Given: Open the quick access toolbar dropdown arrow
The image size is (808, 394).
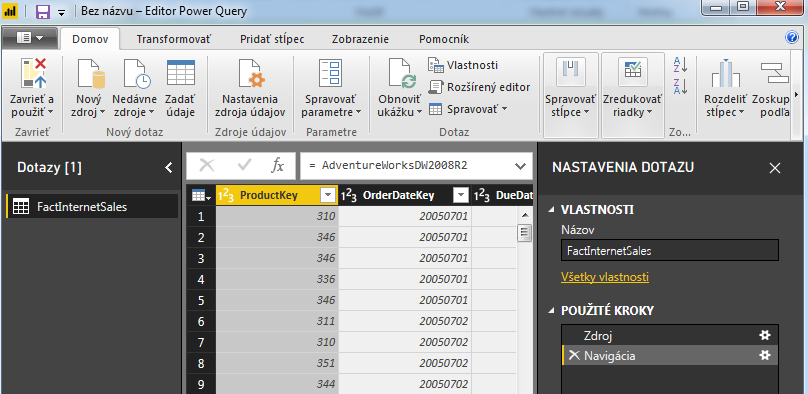Looking at the screenshot, I should click(x=61, y=12).
